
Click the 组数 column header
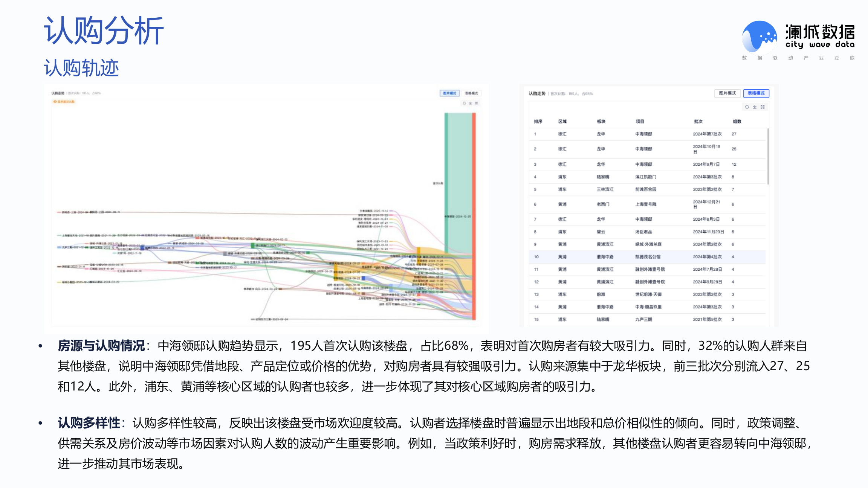pos(737,121)
